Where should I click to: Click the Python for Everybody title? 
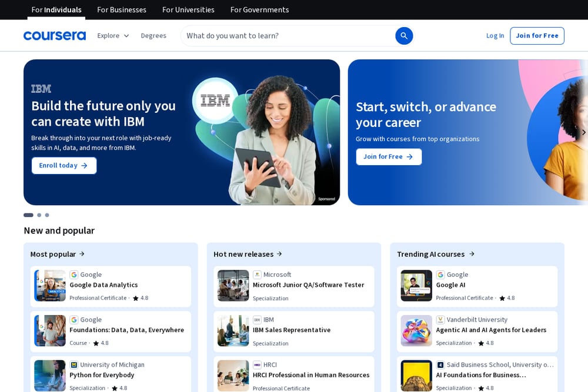102,375
